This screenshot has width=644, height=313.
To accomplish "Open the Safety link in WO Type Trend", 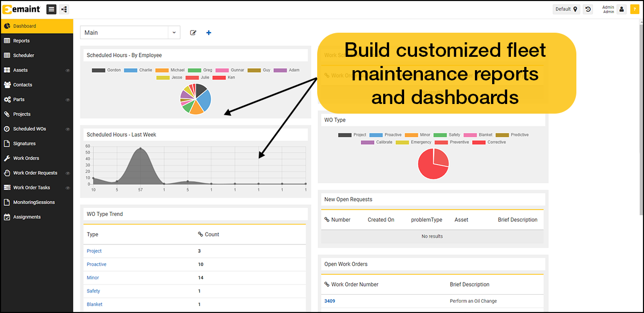I will [93, 291].
